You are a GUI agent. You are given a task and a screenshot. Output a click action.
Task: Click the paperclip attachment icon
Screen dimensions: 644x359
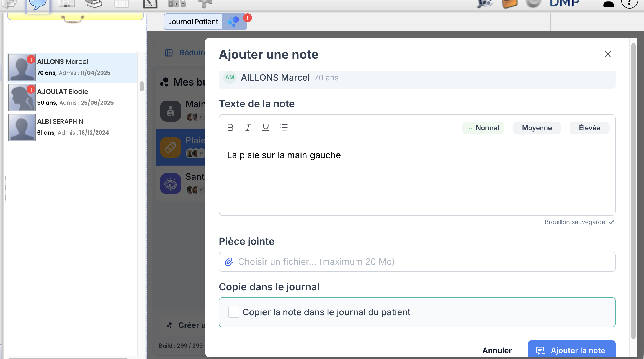(x=229, y=262)
